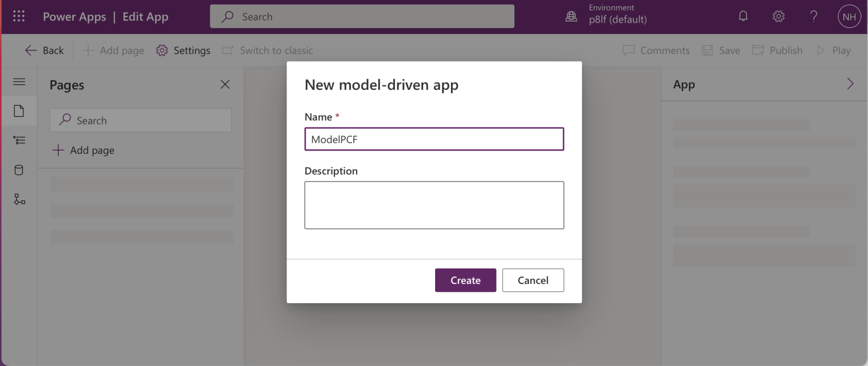868x366 pixels.
Task: Click the environment globe icon
Action: coord(571,17)
